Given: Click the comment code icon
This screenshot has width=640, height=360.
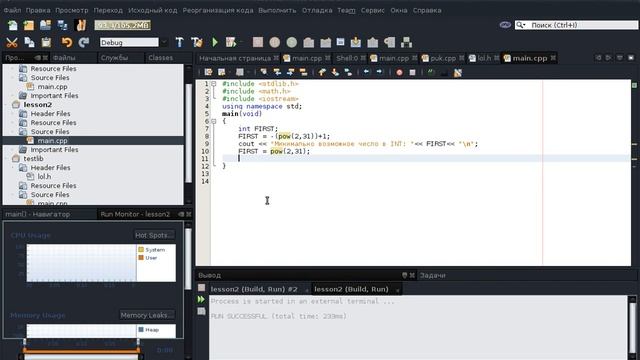Looking at the screenshot, I should pos(431,72).
